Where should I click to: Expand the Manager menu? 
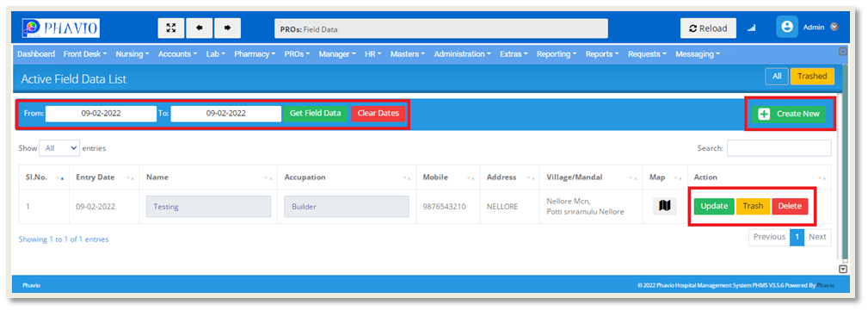pos(337,53)
